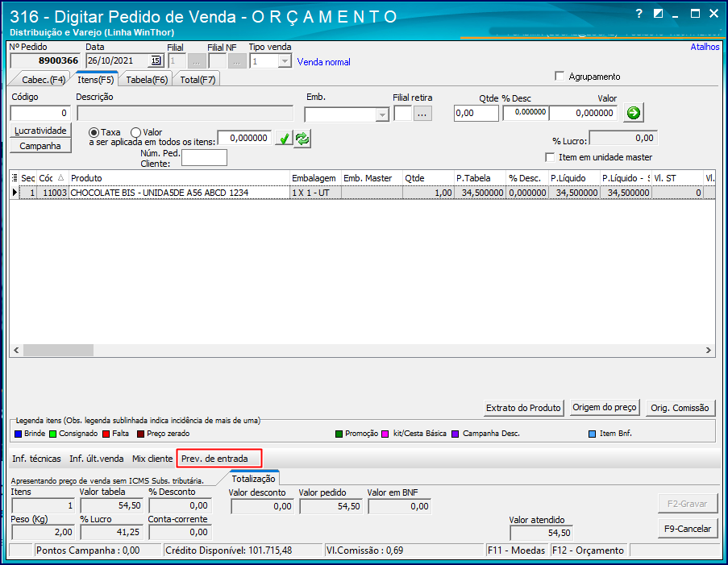The image size is (728, 565).
Task: Click the Filial NF ellipsis lookup button
Action: point(237,60)
